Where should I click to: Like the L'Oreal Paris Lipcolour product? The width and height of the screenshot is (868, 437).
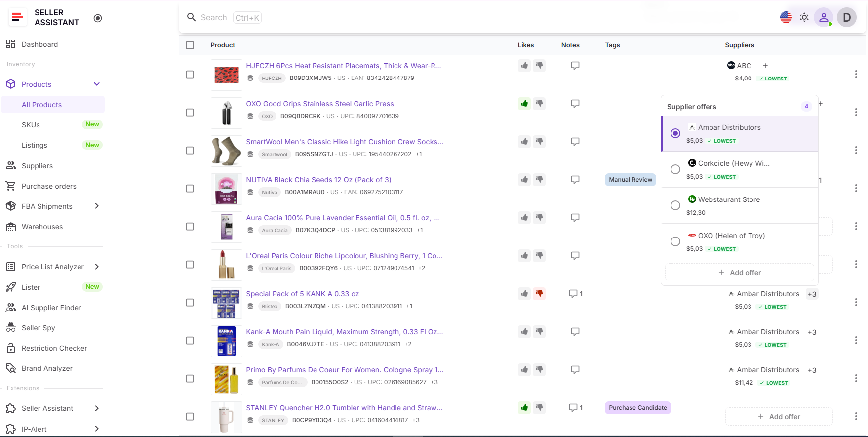(524, 255)
